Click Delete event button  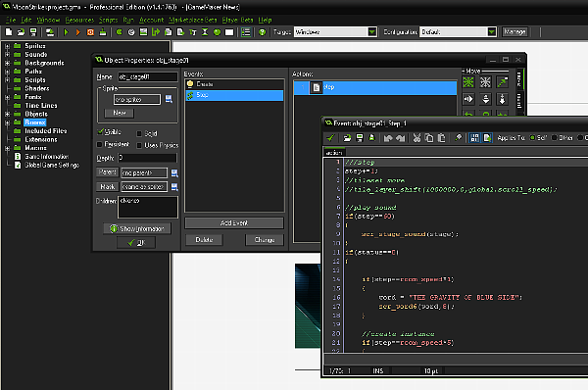[204, 240]
